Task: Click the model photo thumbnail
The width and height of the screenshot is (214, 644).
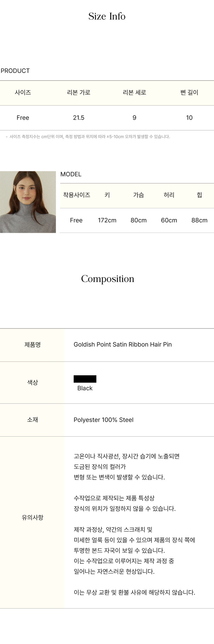Action: point(28,202)
